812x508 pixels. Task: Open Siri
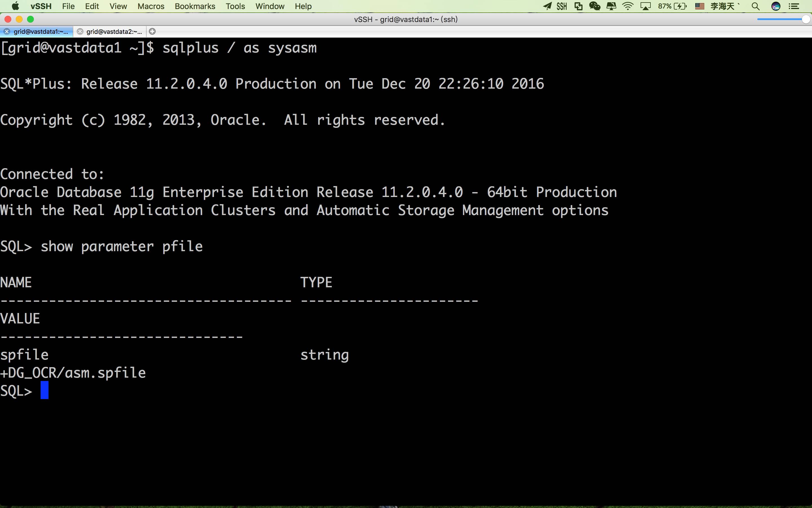pos(775,6)
